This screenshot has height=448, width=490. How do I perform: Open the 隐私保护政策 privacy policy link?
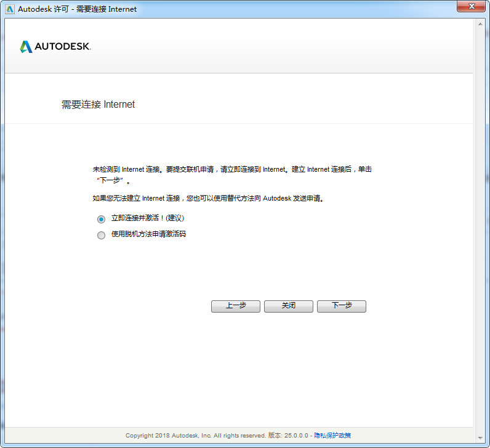pos(332,436)
